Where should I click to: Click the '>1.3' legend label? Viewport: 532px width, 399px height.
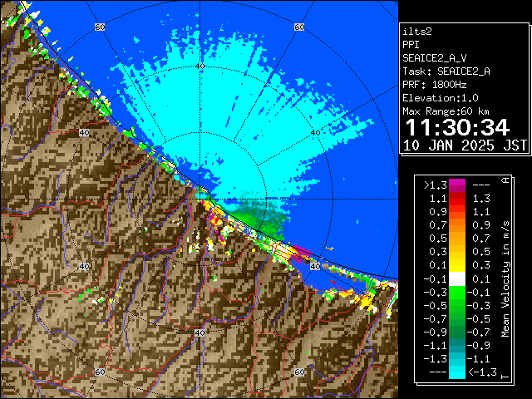pos(436,185)
